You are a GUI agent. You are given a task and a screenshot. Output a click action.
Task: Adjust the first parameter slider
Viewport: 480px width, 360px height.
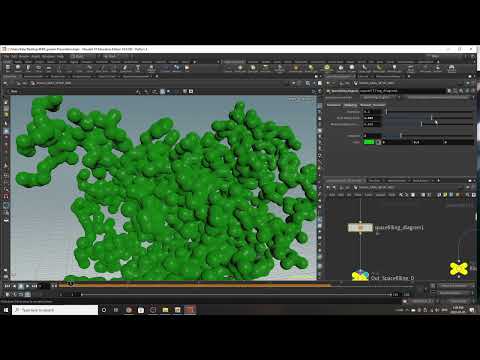click(429, 111)
